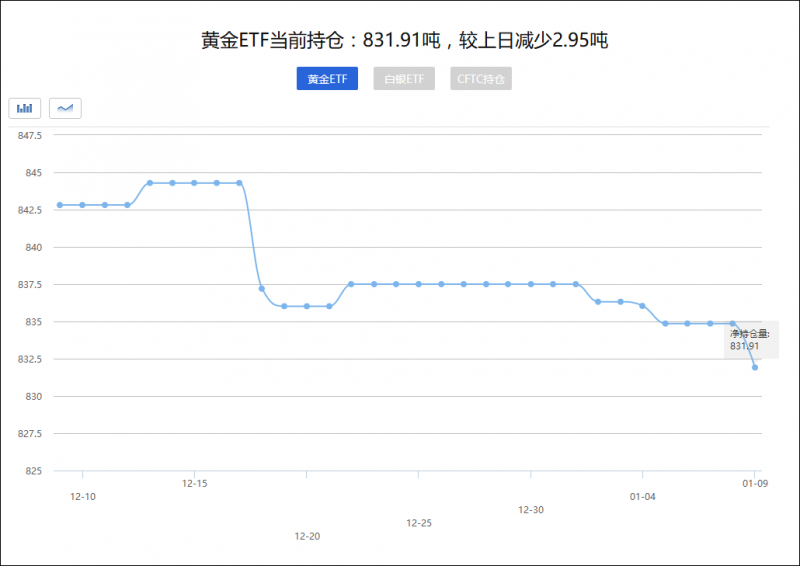
Task: Select the 白银ETF tab
Action: point(404,79)
